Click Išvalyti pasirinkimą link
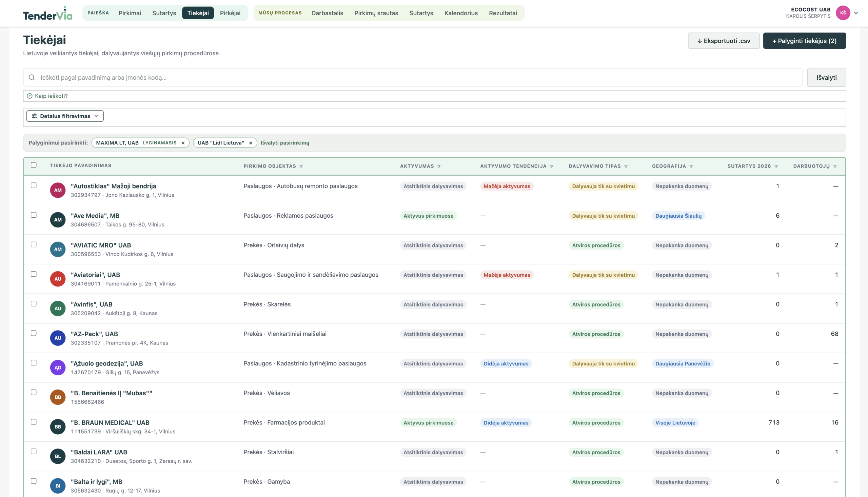Viewport: 868px width, 497px height. coord(285,143)
